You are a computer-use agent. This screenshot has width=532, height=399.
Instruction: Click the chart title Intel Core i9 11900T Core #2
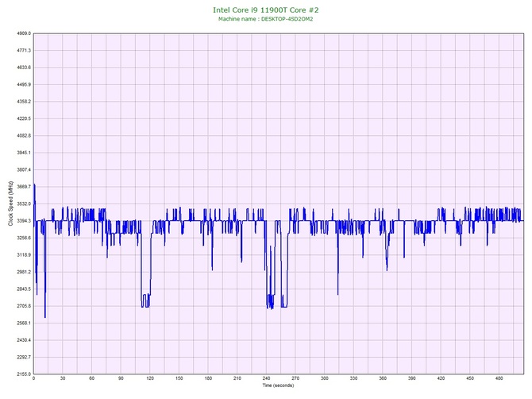click(266, 10)
